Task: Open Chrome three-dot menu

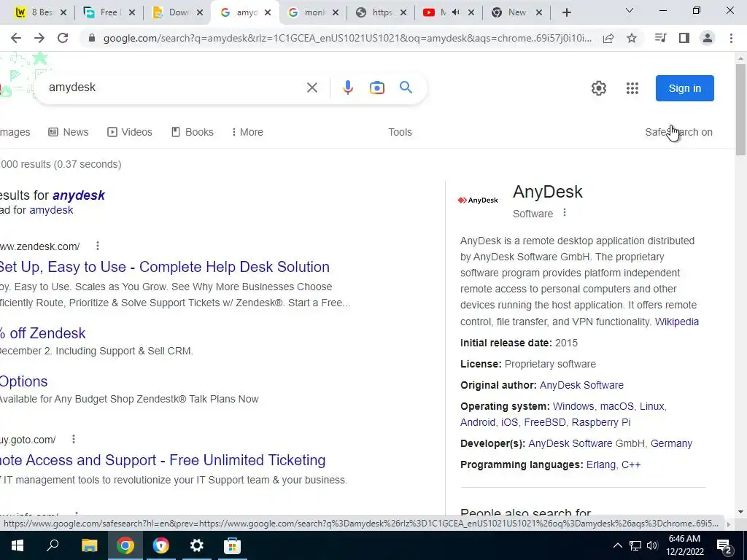Action: pyautogui.click(x=731, y=38)
